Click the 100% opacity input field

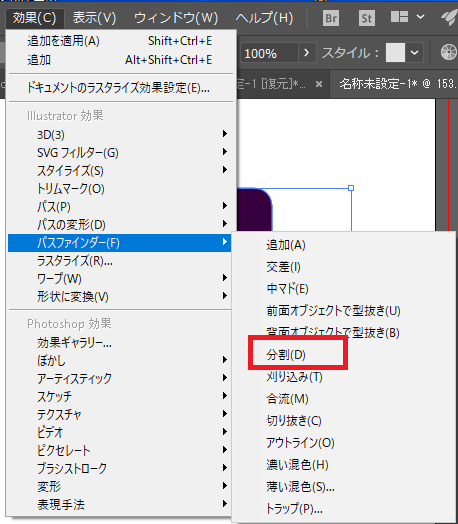click(x=269, y=53)
